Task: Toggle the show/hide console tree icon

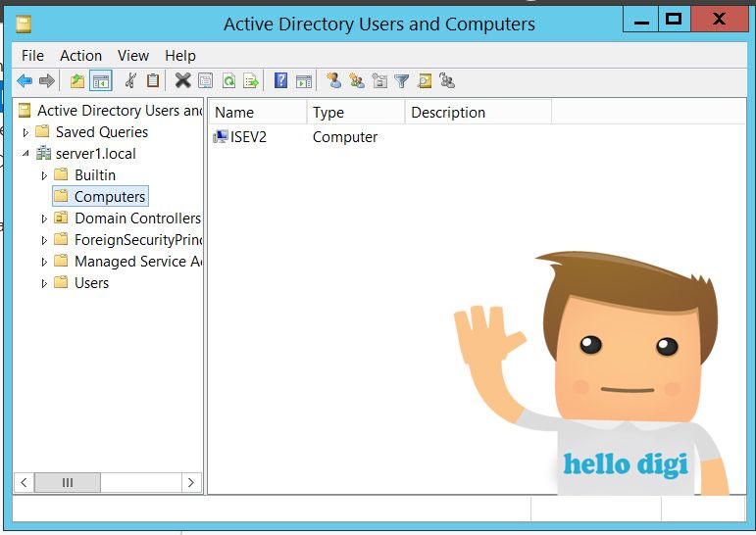Action: 101,81
